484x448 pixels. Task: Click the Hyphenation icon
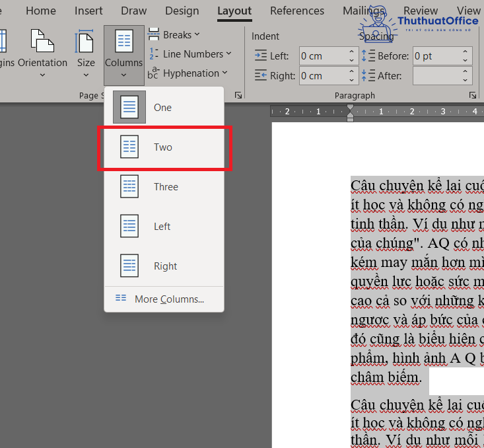pyautogui.click(x=153, y=73)
